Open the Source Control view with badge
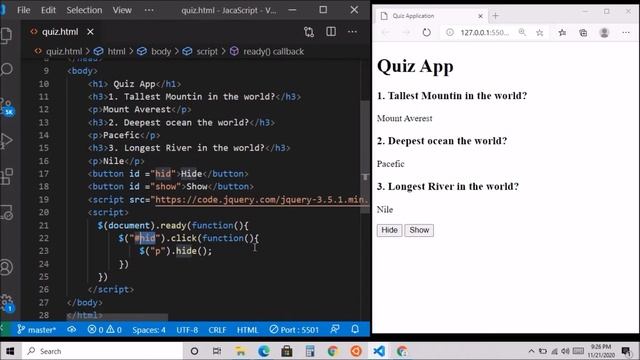640x360 pixels. pyautogui.click(x=7, y=107)
